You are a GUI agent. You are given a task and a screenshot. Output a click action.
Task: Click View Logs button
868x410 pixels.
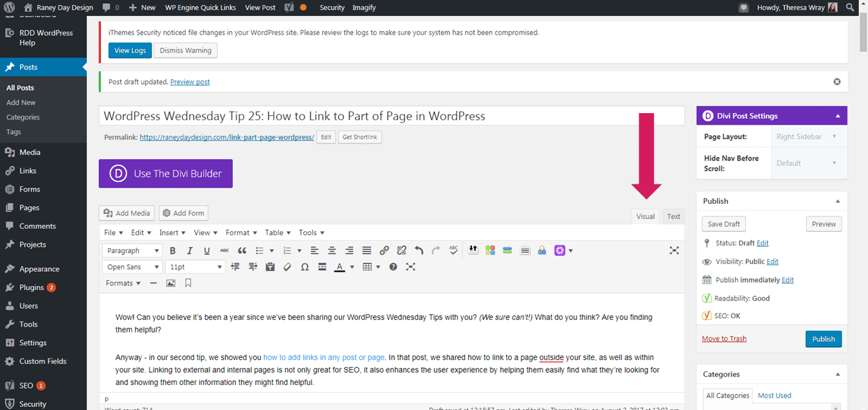[130, 50]
